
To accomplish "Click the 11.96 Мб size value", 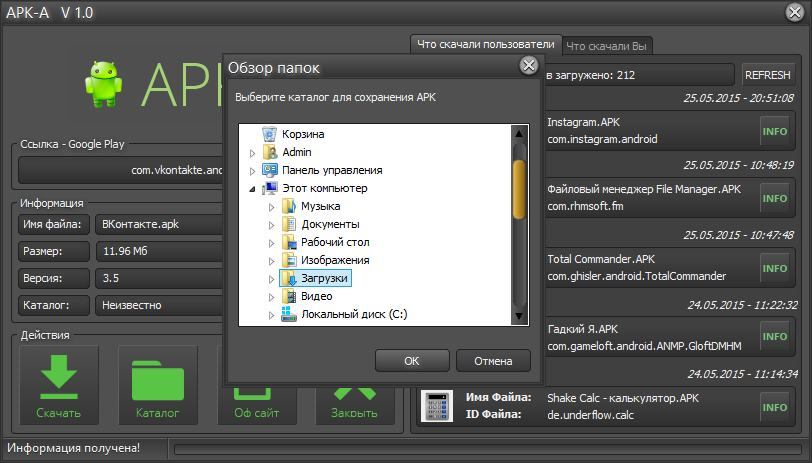I will pyautogui.click(x=125, y=251).
